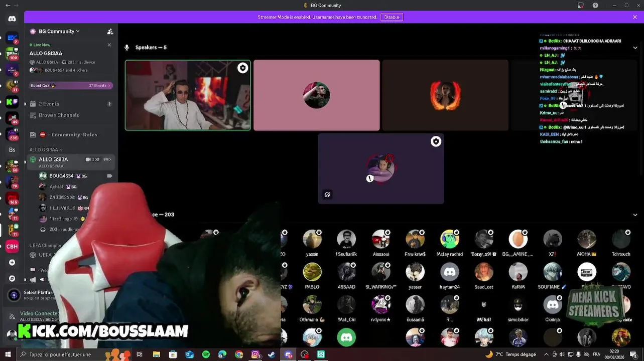
Task: Collapse the ALLO GSI3AA category
Action: pyautogui.click(x=46, y=150)
